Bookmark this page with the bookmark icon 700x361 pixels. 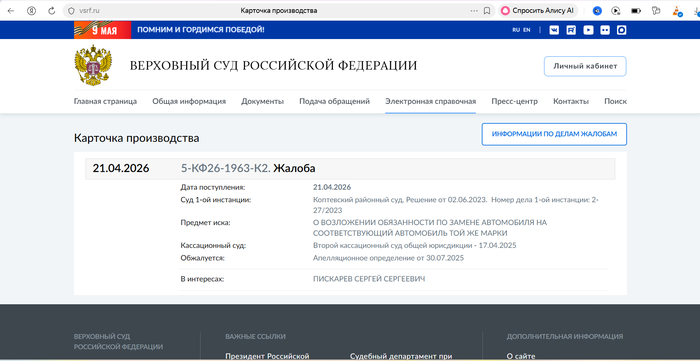[x=487, y=11]
